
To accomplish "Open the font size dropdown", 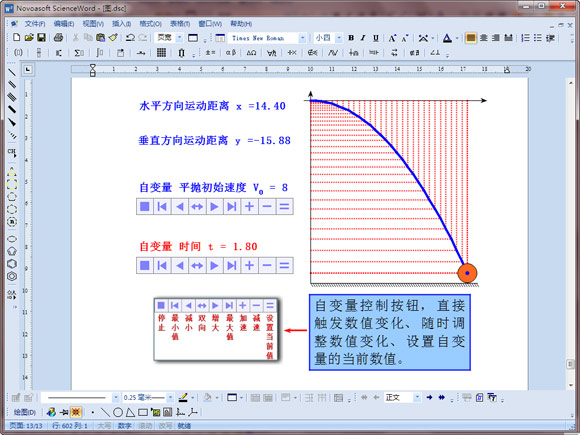I will pos(339,38).
